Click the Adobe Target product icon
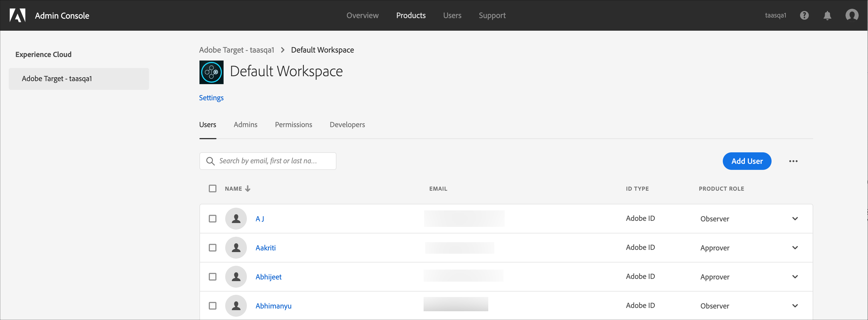 (211, 72)
